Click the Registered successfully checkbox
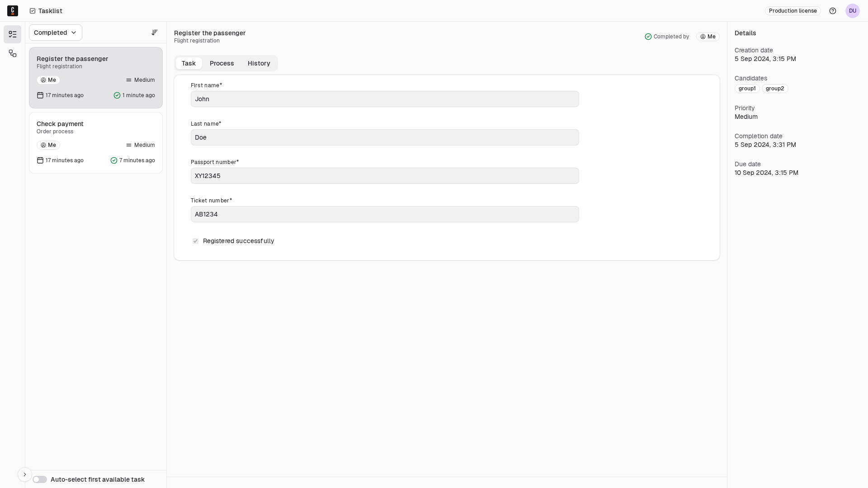This screenshot has height=488, width=868. click(195, 241)
